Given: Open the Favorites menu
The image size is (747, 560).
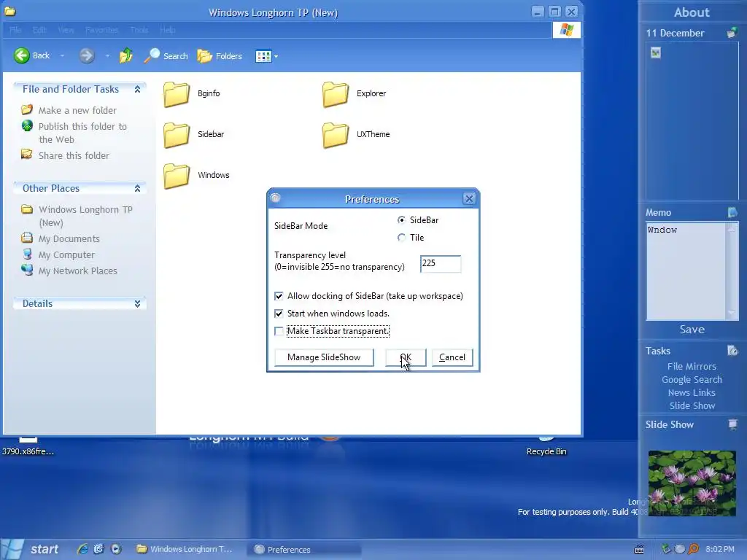Looking at the screenshot, I should (x=102, y=30).
